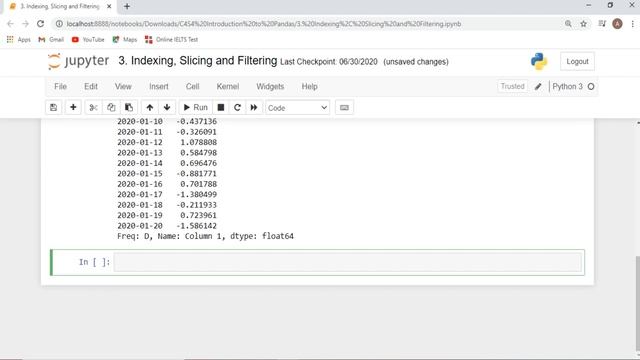Open the Edit menu

point(91,87)
